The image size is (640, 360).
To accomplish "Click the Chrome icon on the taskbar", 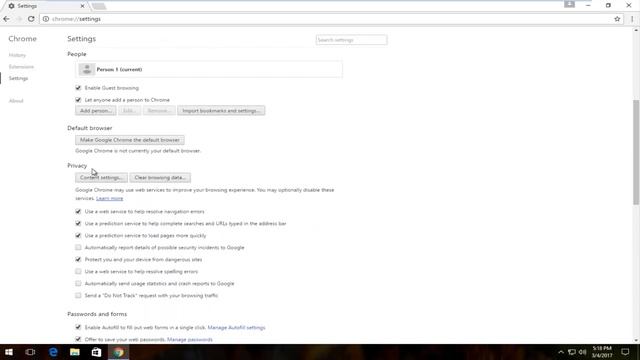I will click(118, 352).
